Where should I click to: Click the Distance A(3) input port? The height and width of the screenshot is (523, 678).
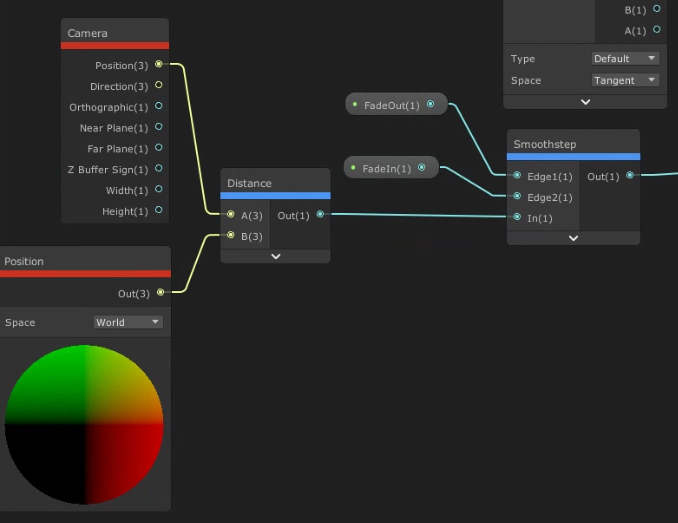click(x=230, y=214)
